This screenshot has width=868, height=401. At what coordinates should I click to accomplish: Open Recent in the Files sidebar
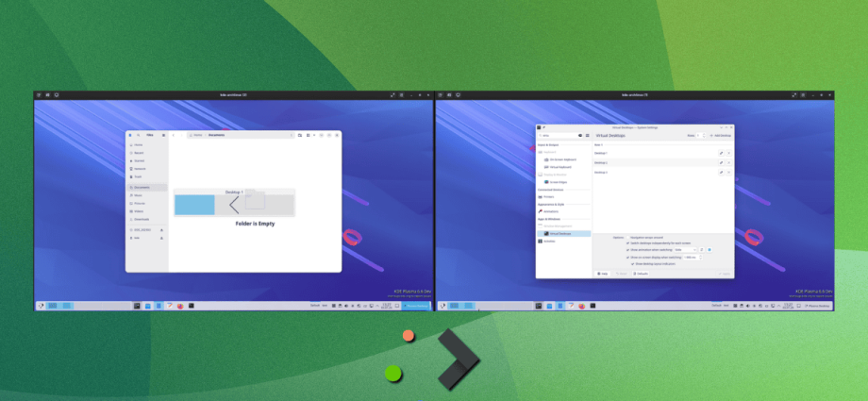pyautogui.click(x=146, y=153)
